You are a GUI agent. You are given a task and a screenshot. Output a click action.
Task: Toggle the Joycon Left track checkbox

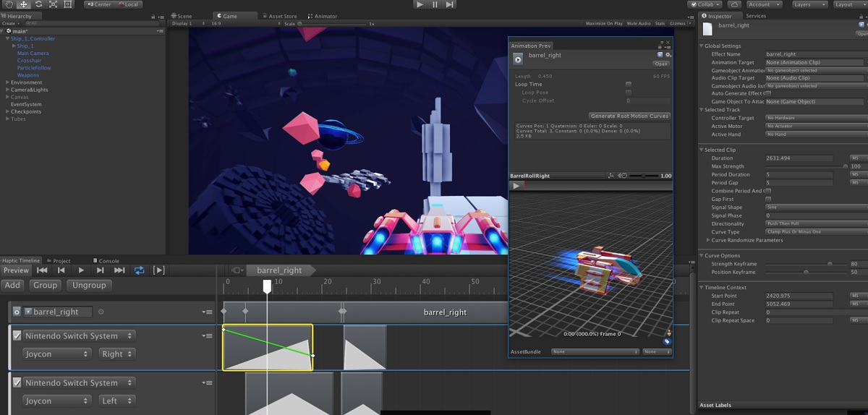(17, 382)
